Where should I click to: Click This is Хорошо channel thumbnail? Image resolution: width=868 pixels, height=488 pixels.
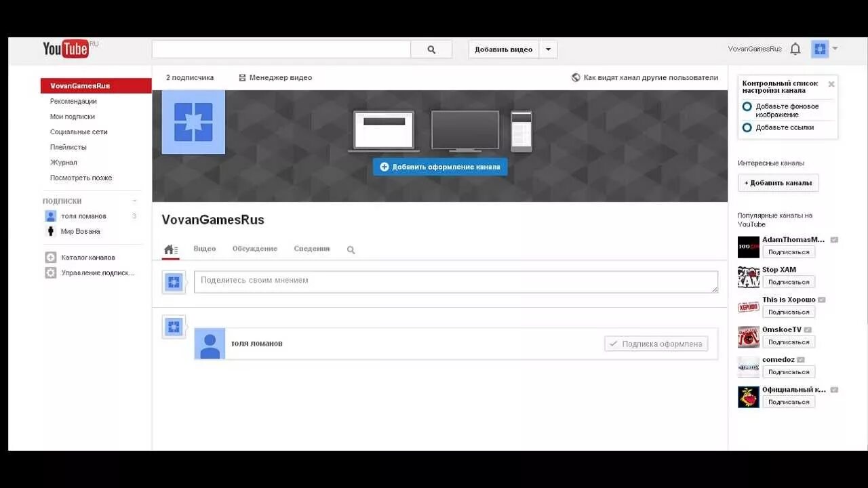(749, 306)
